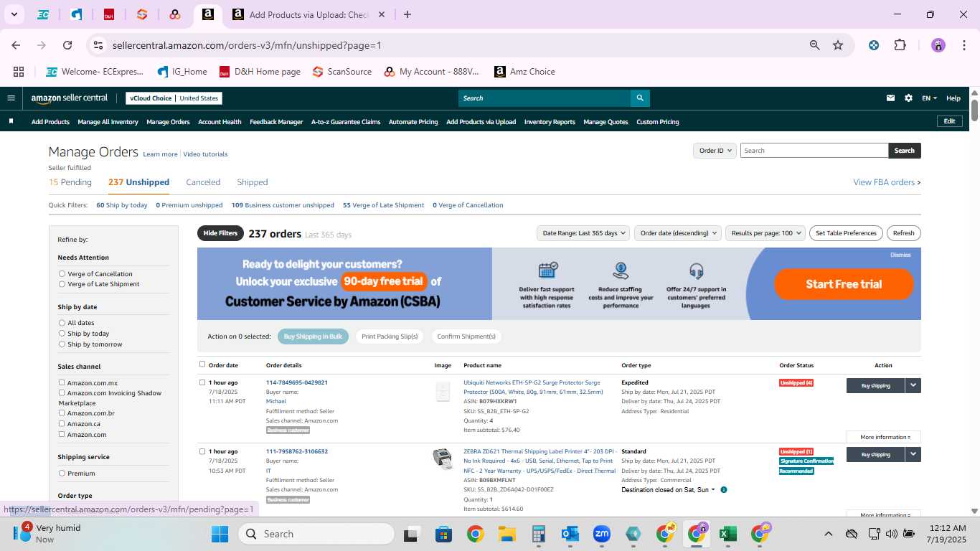Select Ship by tomorrow radio option
980x551 pixels.
pyautogui.click(x=62, y=344)
